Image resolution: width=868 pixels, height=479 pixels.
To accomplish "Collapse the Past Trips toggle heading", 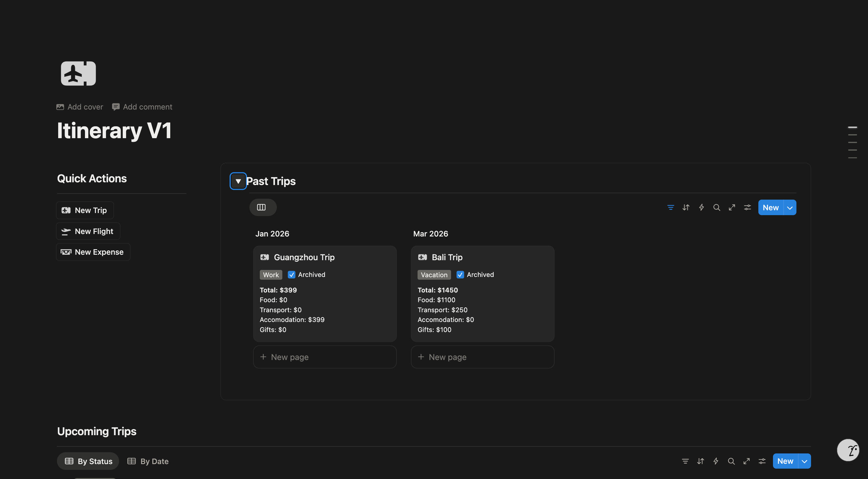I will point(238,181).
